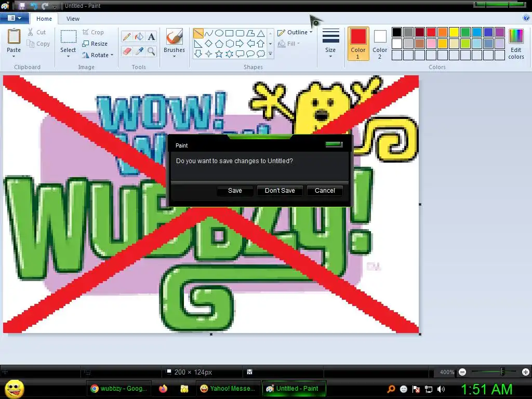Click the Firefox taskbar icon
Viewport: 532px width, 399px height.
tap(163, 389)
